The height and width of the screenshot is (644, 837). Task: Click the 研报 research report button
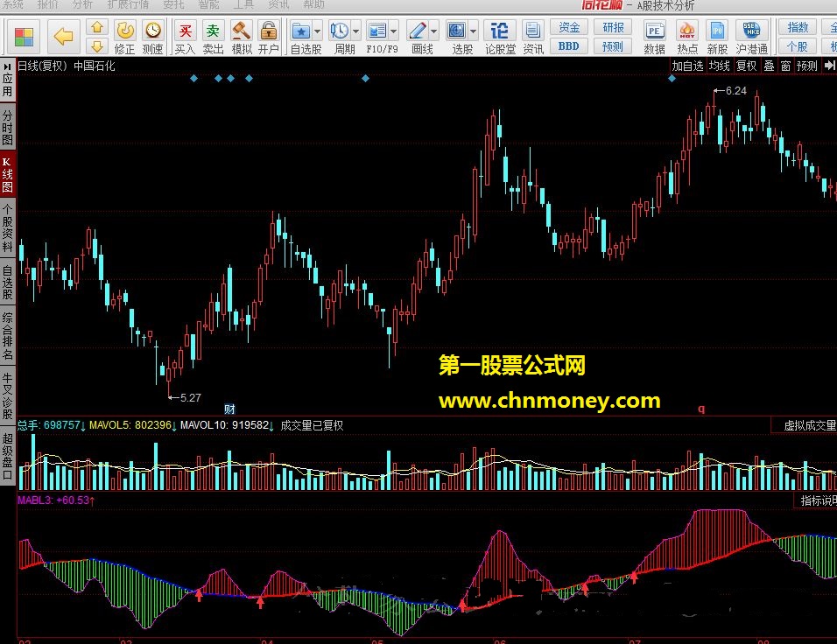[x=613, y=26]
